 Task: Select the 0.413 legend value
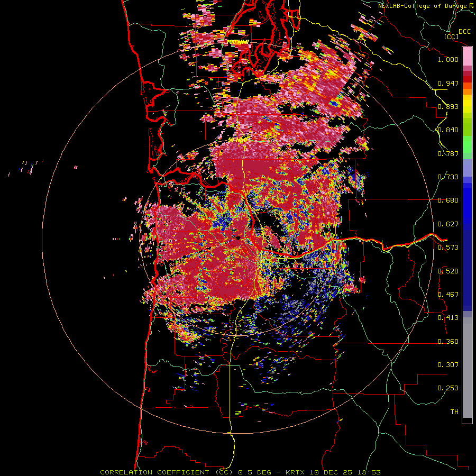pyautogui.click(x=448, y=318)
